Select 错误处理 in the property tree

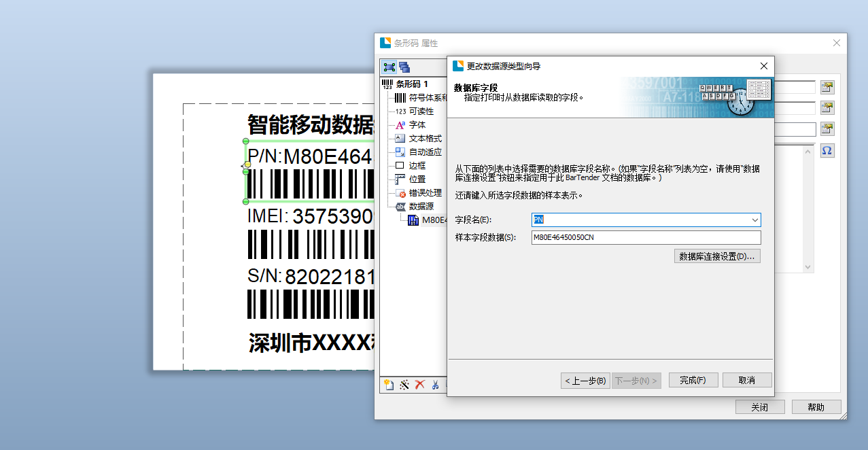425,193
